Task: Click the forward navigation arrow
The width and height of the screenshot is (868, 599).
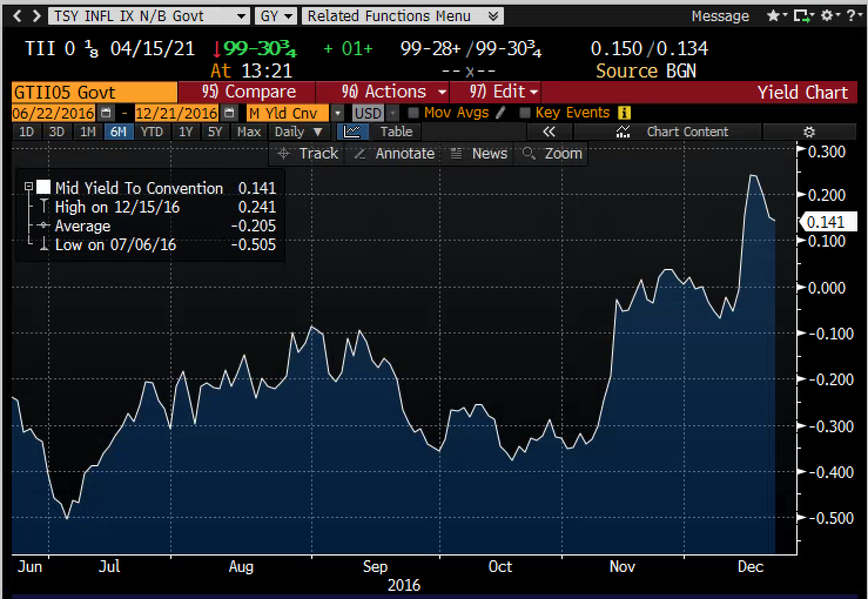Action: pyautogui.click(x=36, y=16)
